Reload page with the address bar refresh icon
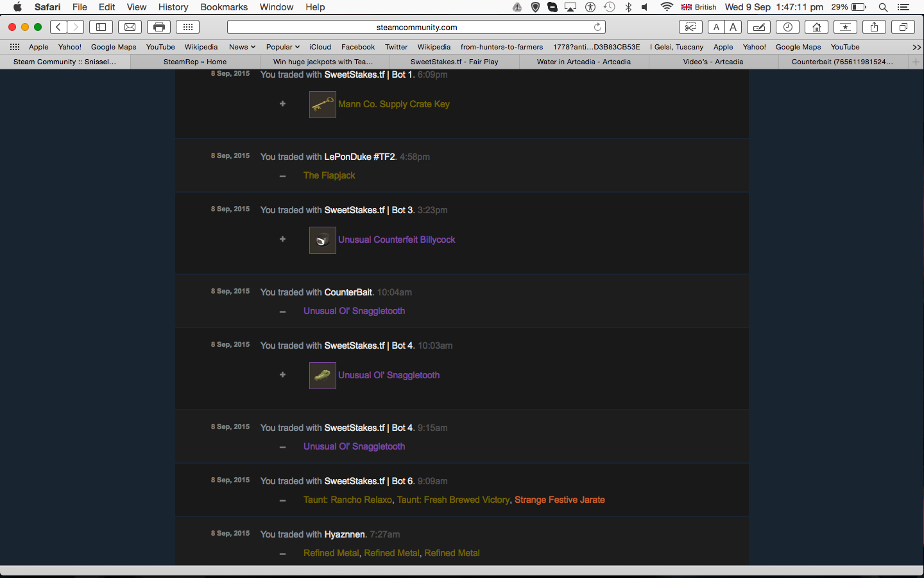This screenshot has height=578, width=924. (x=597, y=27)
